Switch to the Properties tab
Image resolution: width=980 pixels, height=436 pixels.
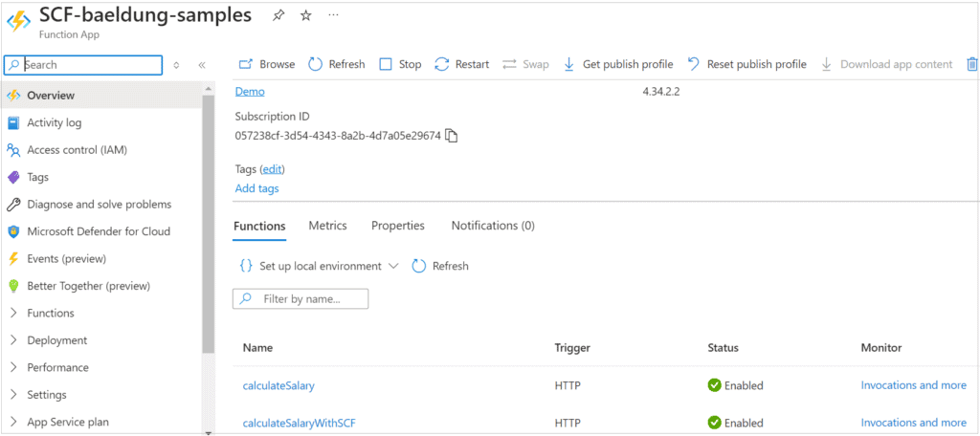(x=397, y=226)
